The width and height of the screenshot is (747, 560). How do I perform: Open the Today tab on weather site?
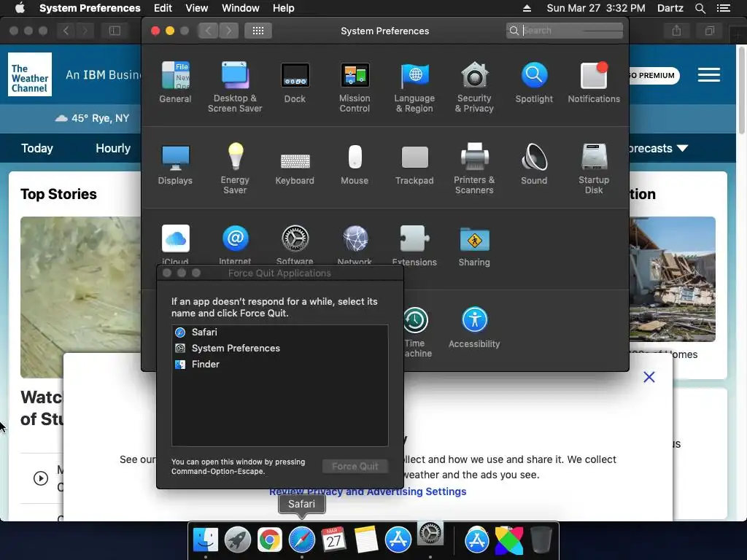(x=37, y=148)
